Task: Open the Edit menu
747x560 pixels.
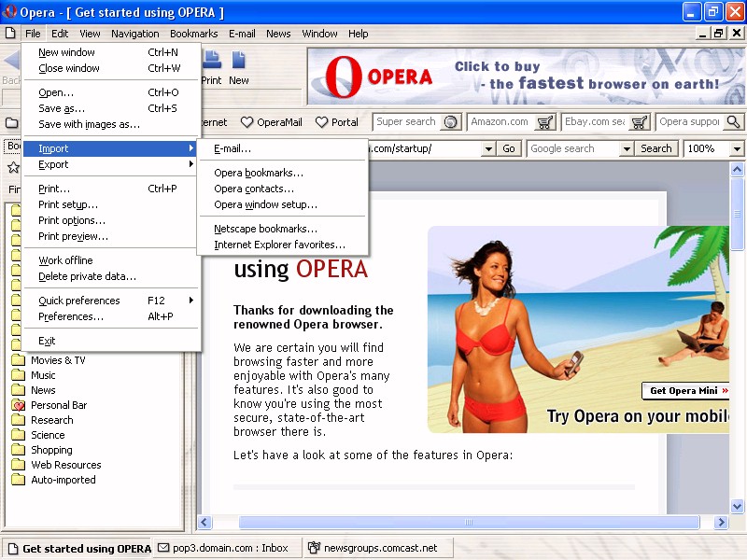Action: (60, 34)
